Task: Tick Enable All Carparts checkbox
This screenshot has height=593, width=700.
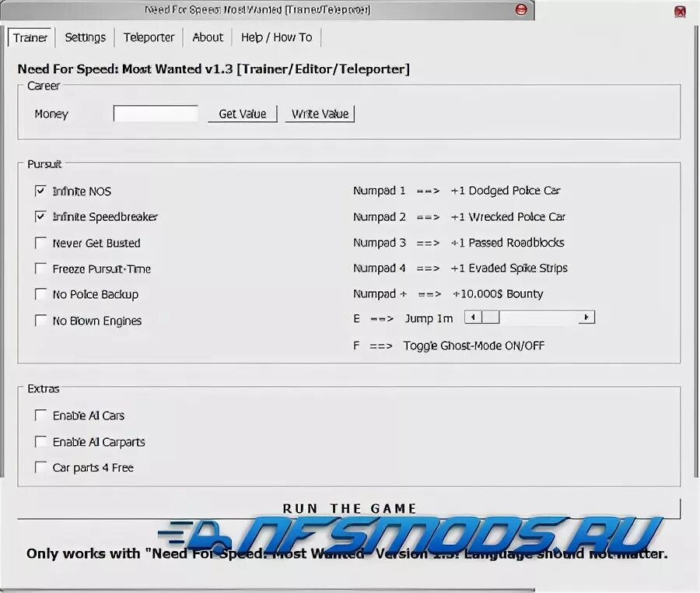Action: [x=40, y=442]
